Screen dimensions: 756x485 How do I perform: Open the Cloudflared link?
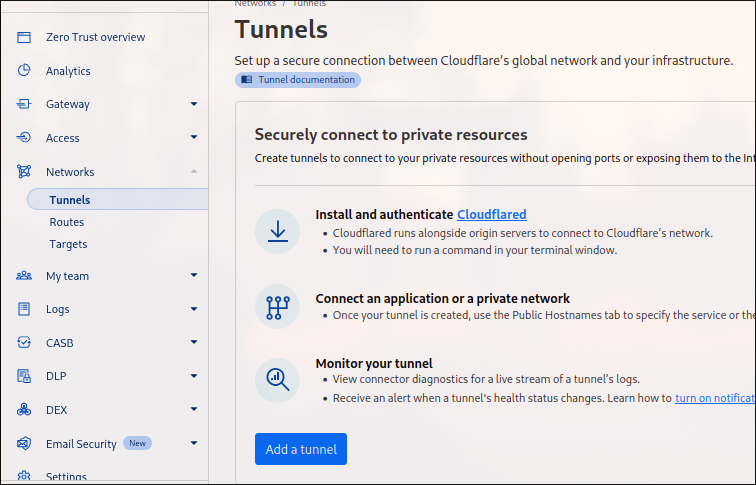tap(491, 214)
